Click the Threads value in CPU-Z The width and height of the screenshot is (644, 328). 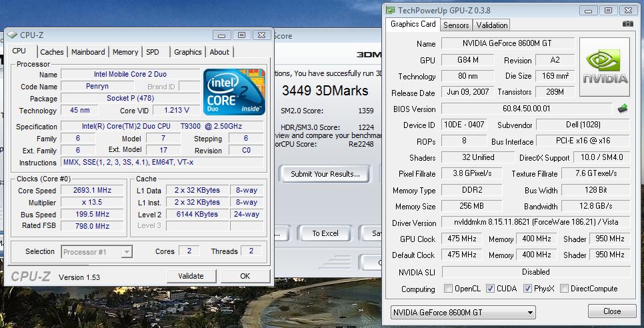click(251, 251)
